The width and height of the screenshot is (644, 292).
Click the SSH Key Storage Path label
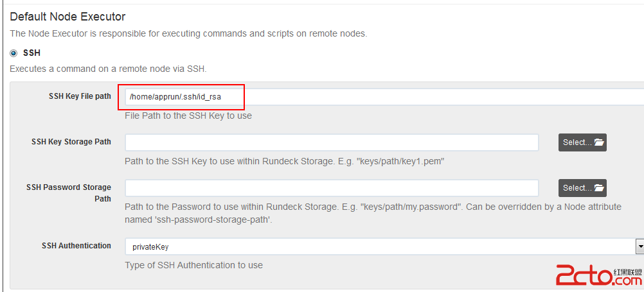[71, 142]
